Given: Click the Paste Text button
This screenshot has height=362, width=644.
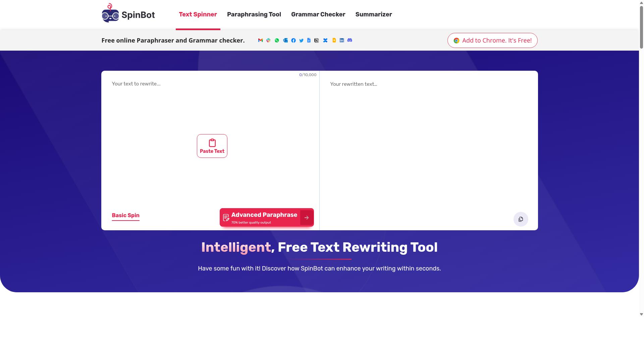Looking at the screenshot, I should pyautogui.click(x=212, y=146).
